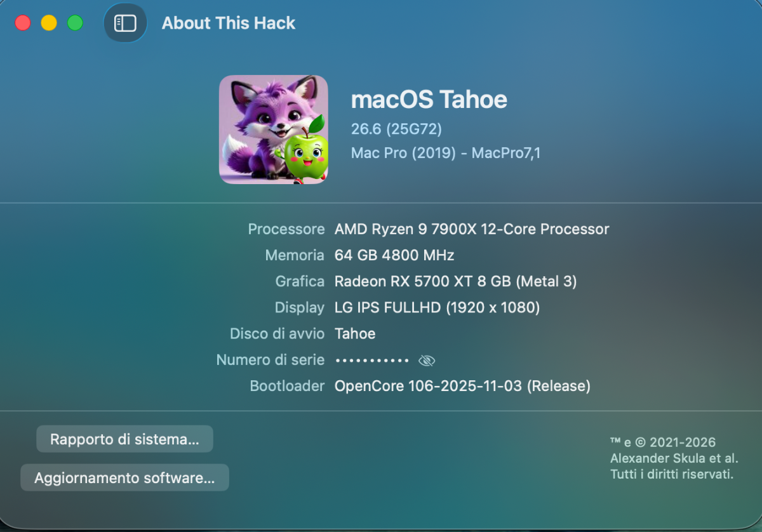
Task: Toggle the sidebar panel icon
Action: click(125, 23)
